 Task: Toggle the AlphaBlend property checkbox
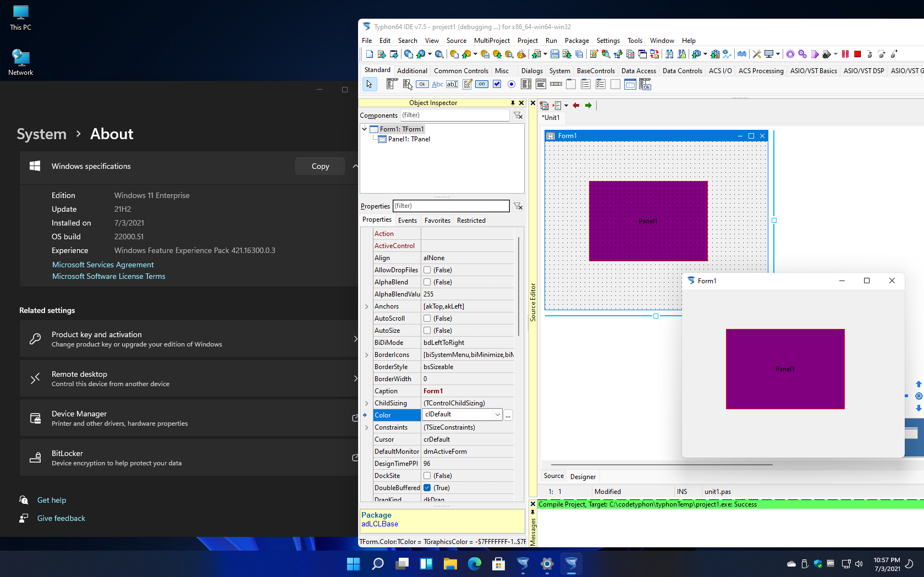(427, 282)
